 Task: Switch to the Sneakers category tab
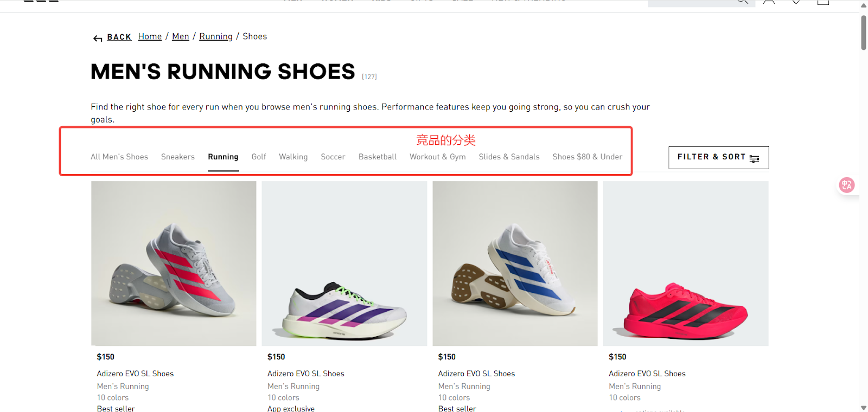click(x=177, y=157)
